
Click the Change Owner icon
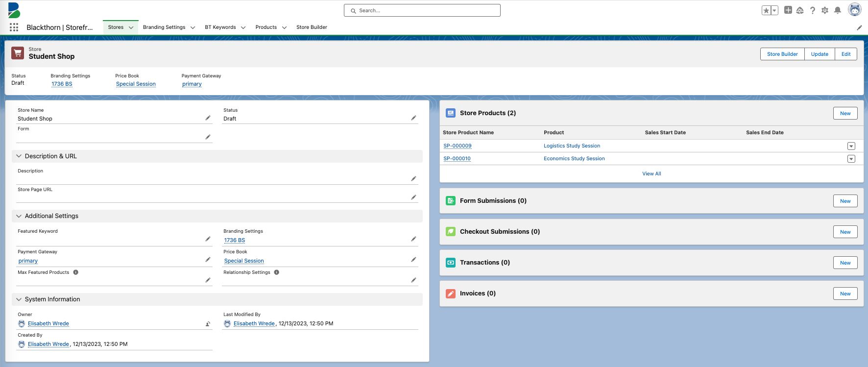[208, 324]
